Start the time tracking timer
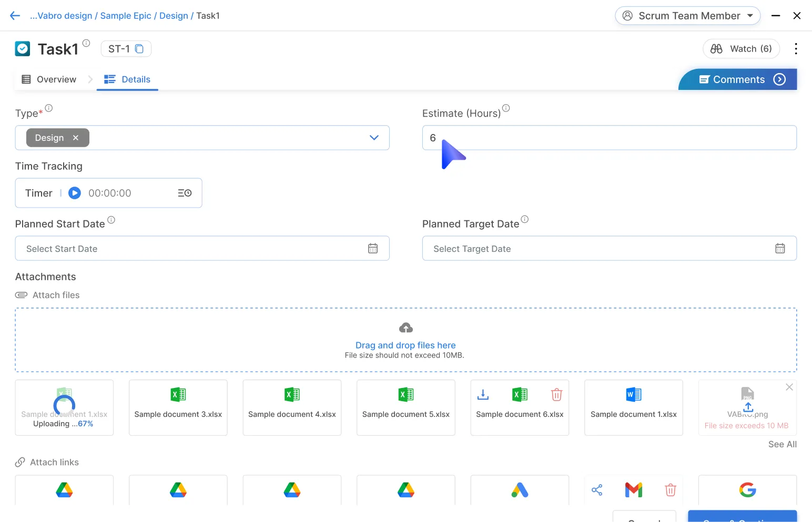 (x=75, y=193)
